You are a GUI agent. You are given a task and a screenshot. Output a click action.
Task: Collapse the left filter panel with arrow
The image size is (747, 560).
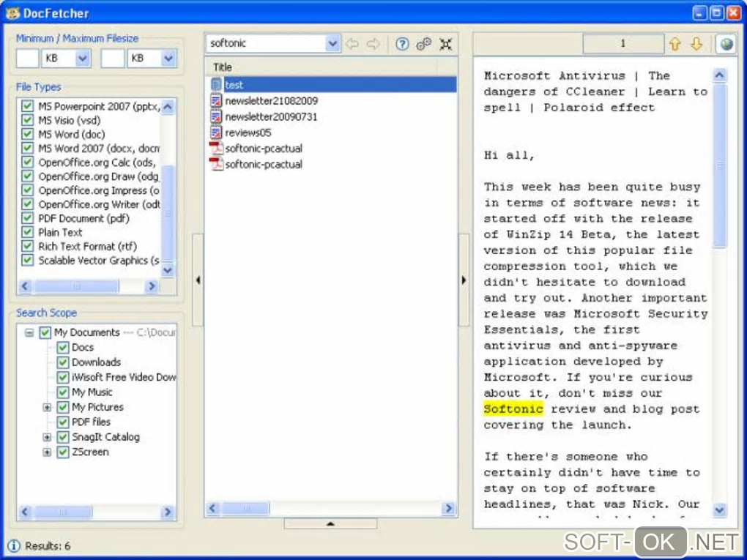coord(198,280)
